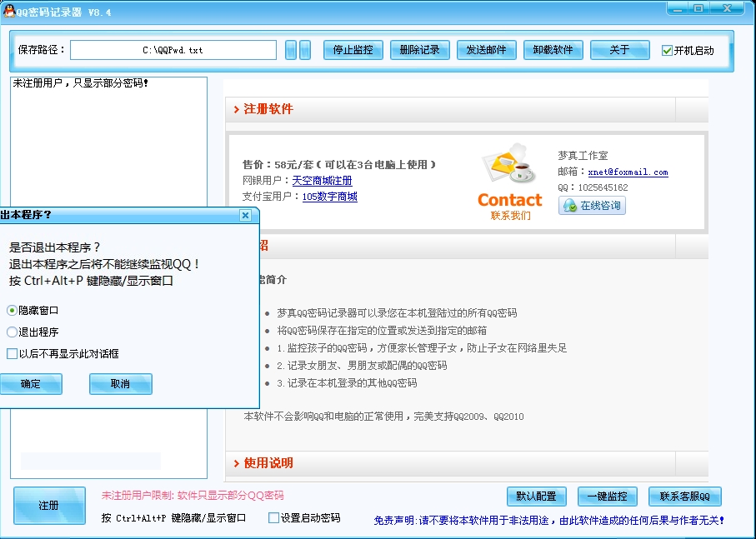
Task: Maximize the QQ密码记录器 window
Action: click(698, 8)
